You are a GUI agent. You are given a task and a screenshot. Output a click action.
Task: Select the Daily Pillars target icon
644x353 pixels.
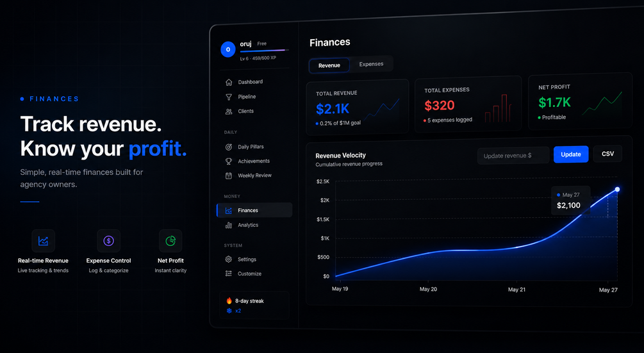229,147
